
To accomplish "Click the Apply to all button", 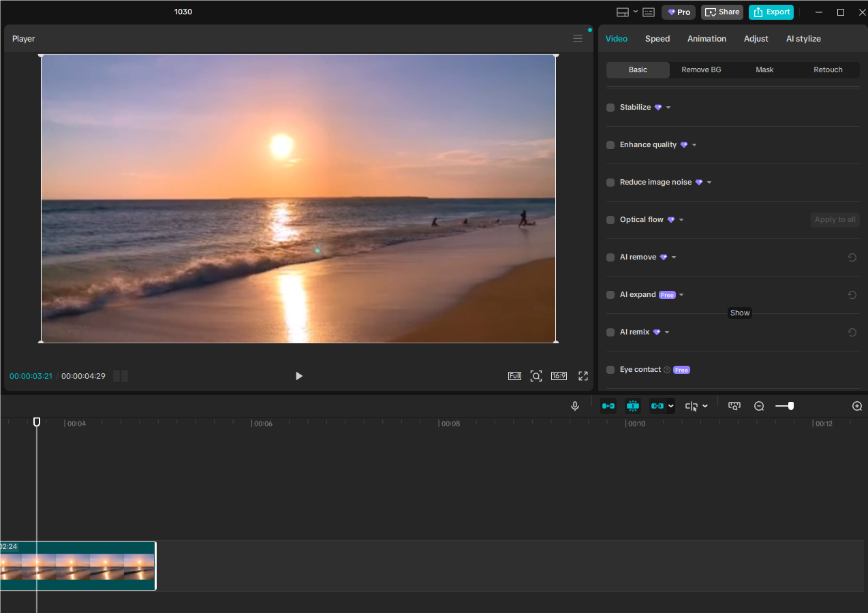I will click(x=835, y=219).
